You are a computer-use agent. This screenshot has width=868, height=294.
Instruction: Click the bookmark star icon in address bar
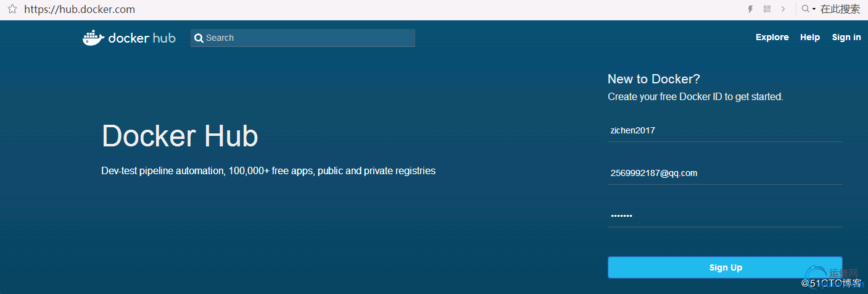coord(11,9)
